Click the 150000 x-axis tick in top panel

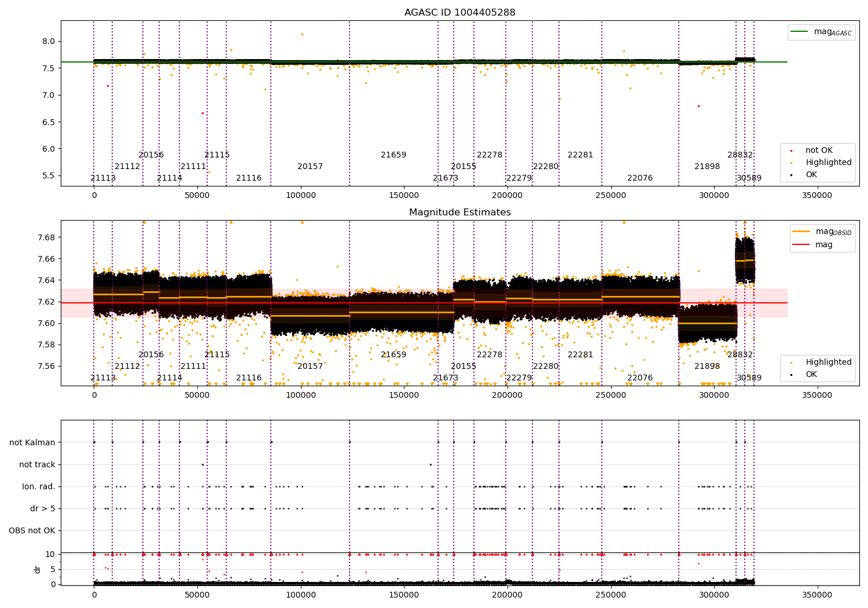coord(404,196)
